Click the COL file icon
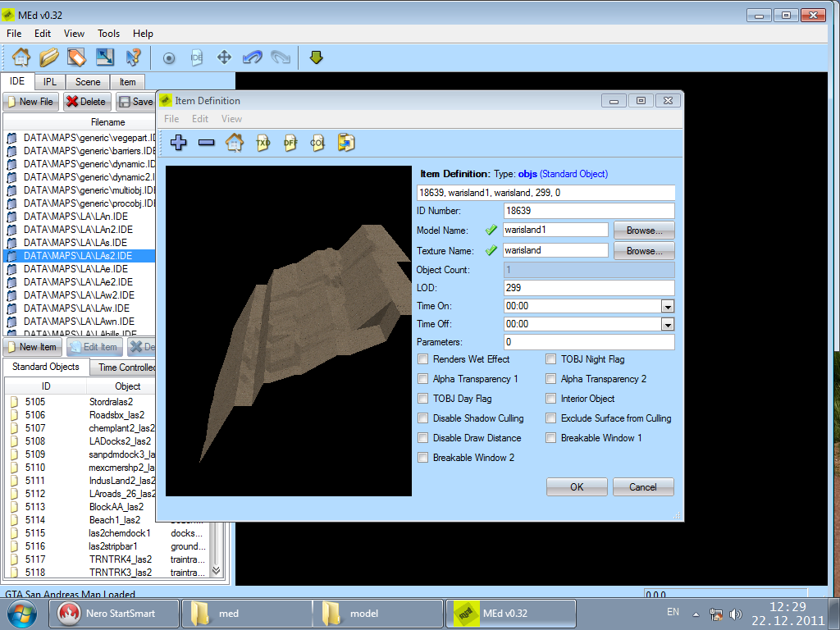The height and width of the screenshot is (630, 840). tap(317, 143)
